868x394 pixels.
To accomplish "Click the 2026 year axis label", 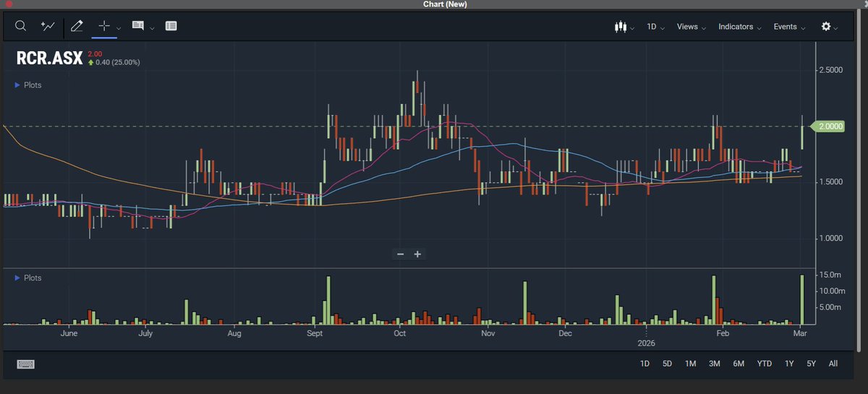I will [644, 344].
